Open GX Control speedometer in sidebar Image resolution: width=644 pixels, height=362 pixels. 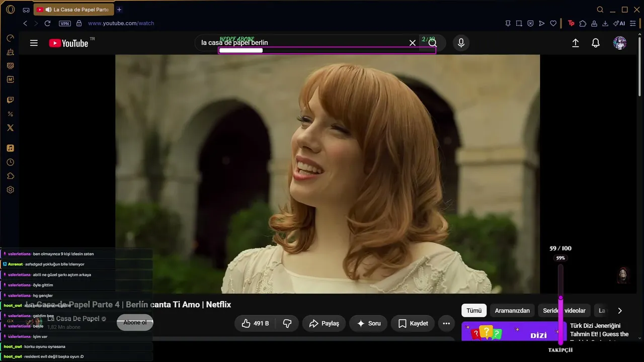[x=10, y=38]
